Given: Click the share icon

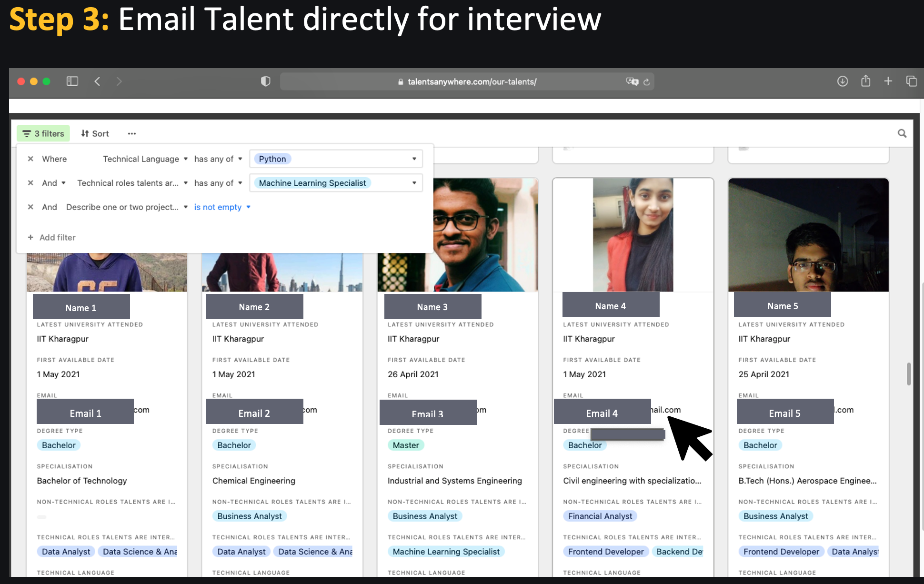Looking at the screenshot, I should click(866, 81).
